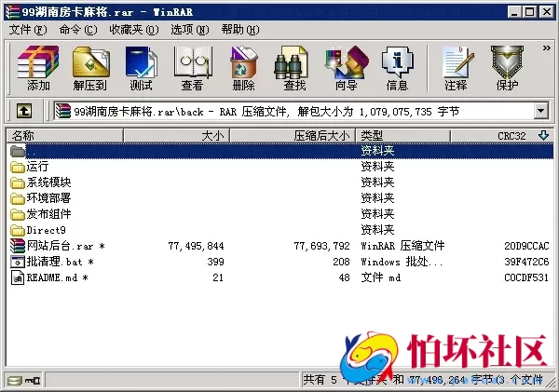Sort by the 名称 column header
The height and width of the screenshot is (392, 559).
(x=65, y=136)
